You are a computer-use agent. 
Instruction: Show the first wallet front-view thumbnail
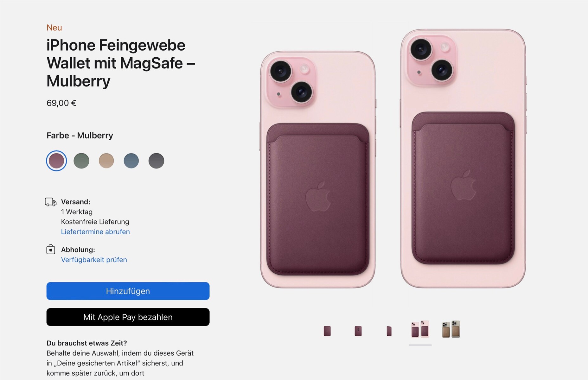pyautogui.click(x=327, y=331)
